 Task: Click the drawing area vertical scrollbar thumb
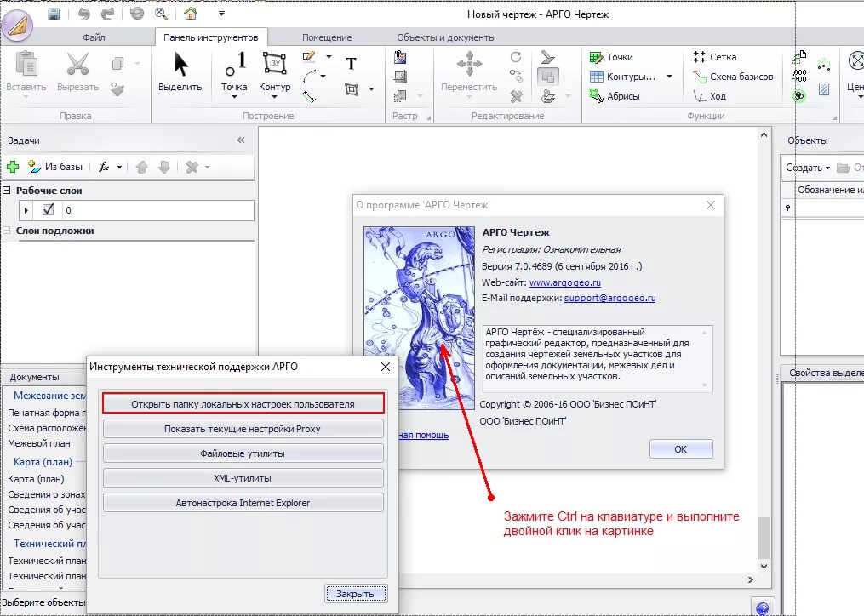764,538
